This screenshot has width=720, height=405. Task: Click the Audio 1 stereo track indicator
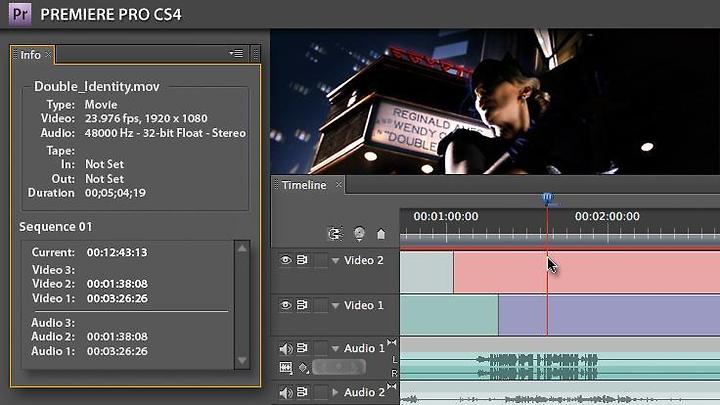click(391, 343)
